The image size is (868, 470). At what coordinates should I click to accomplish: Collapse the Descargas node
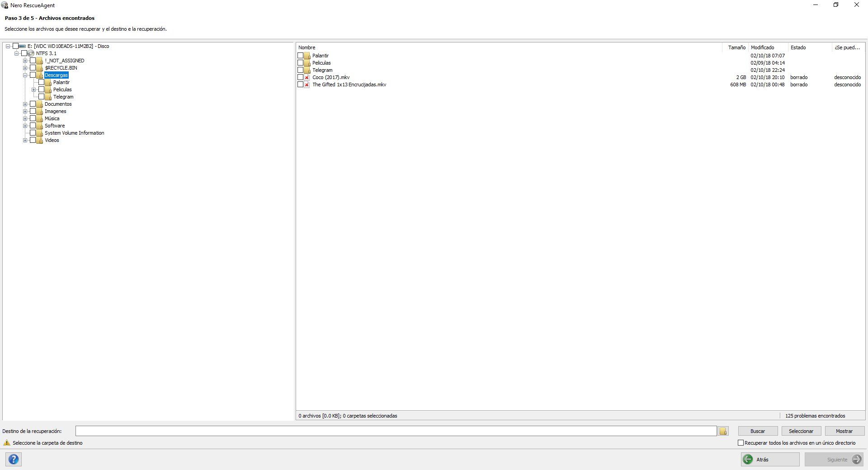(x=25, y=75)
